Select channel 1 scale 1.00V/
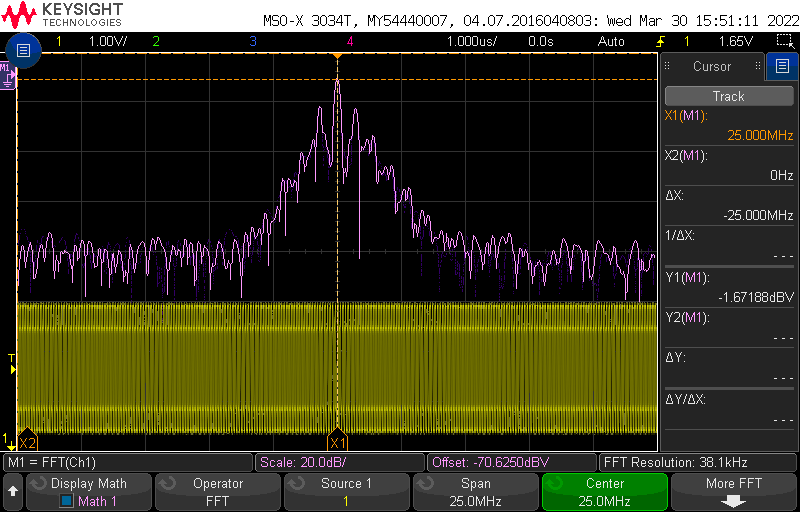This screenshot has height=512, width=800. pos(106,41)
